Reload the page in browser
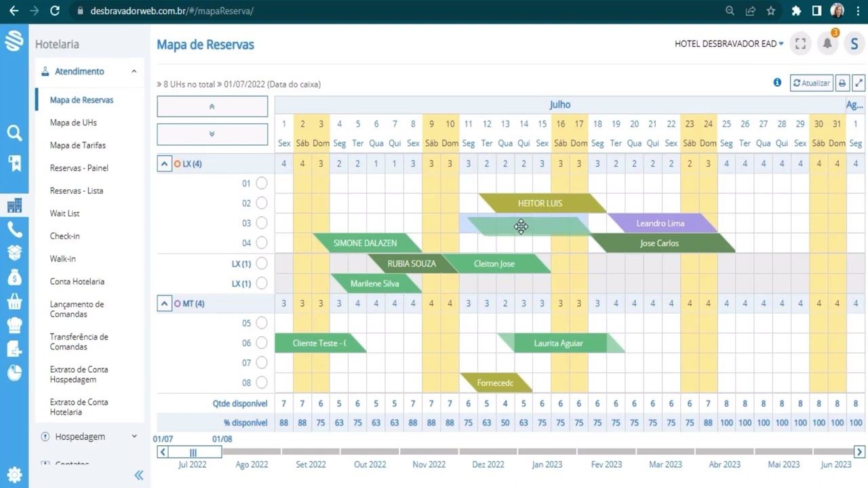The width and height of the screenshot is (868, 488). point(55,11)
